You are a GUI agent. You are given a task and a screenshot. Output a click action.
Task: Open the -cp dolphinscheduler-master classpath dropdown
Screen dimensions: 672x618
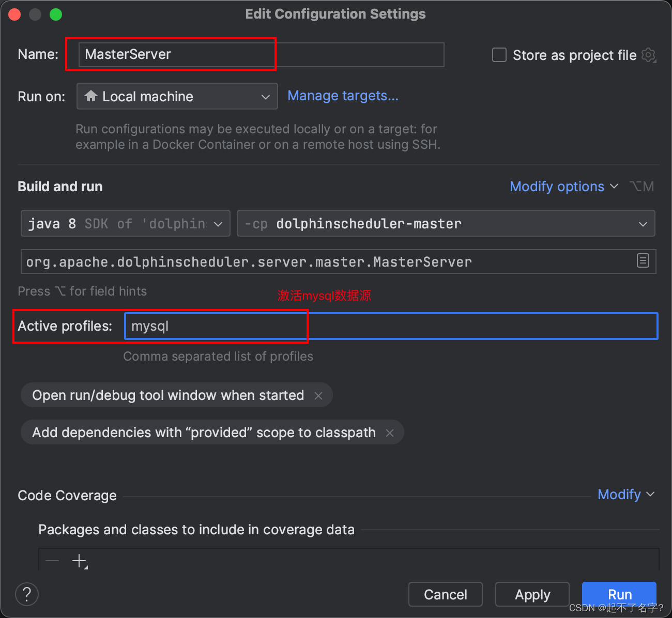point(446,223)
